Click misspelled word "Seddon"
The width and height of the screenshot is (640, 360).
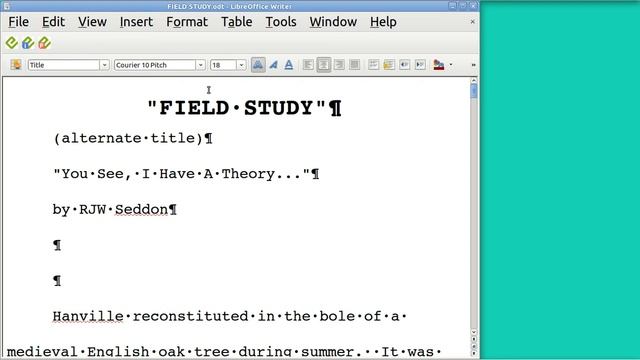click(x=141, y=209)
